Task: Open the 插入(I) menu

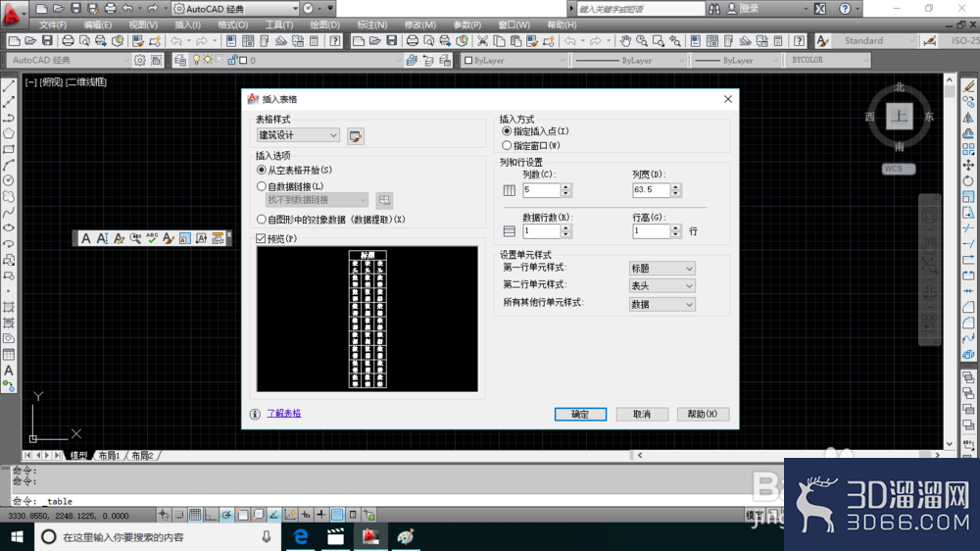Action: click(187, 25)
